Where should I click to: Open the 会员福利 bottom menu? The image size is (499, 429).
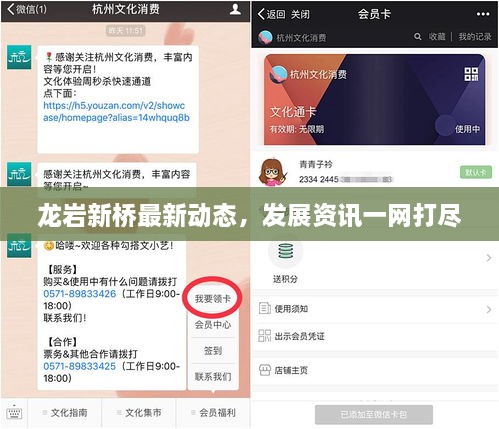(213, 413)
